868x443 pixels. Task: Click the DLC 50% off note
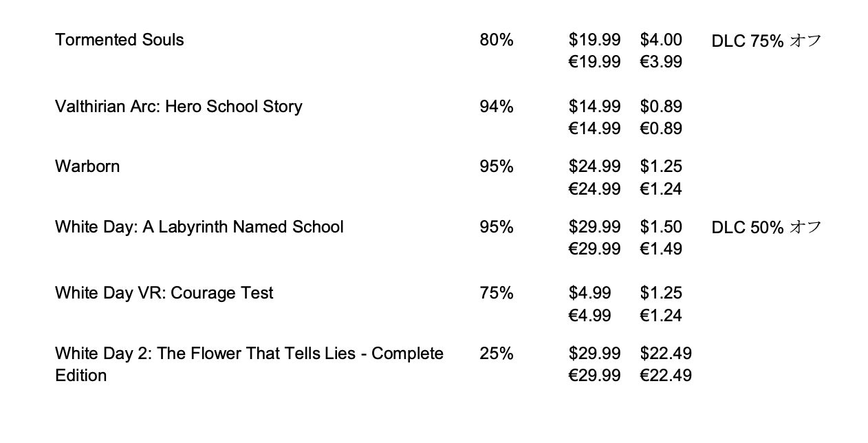click(x=766, y=228)
